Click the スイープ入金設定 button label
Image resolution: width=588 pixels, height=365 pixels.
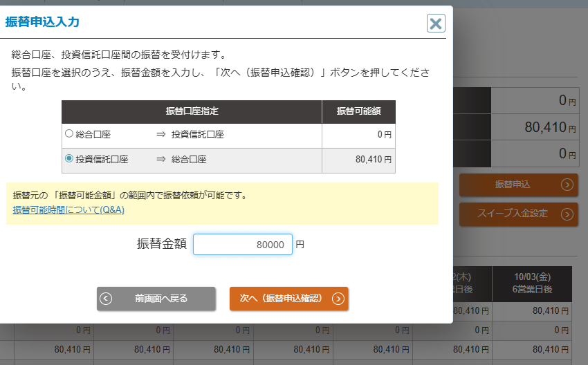512,214
